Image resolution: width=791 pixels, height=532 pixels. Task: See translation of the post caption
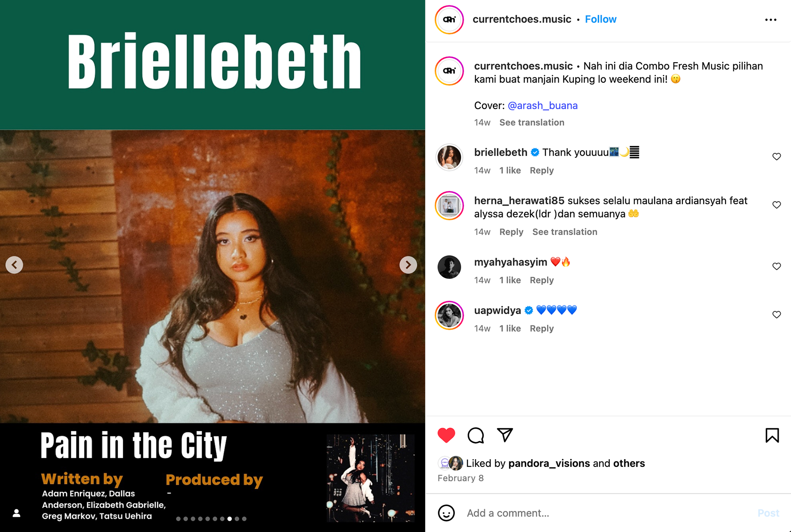pyautogui.click(x=531, y=122)
